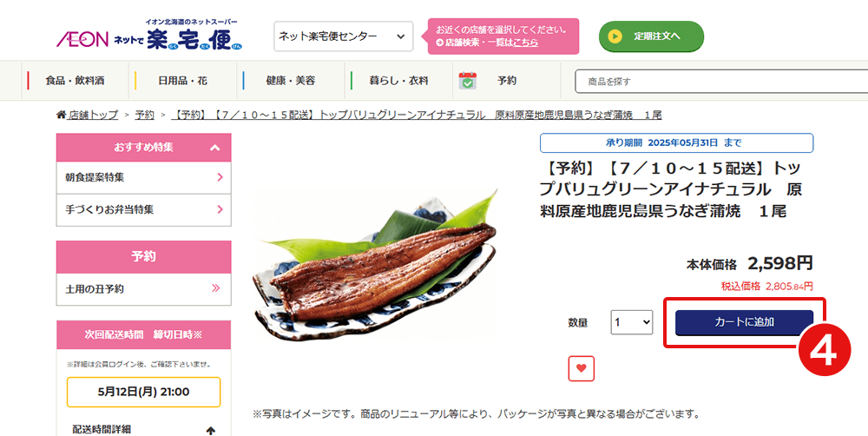Click the こちら store search link
Viewport: 868px width, 436px height.
(525, 42)
